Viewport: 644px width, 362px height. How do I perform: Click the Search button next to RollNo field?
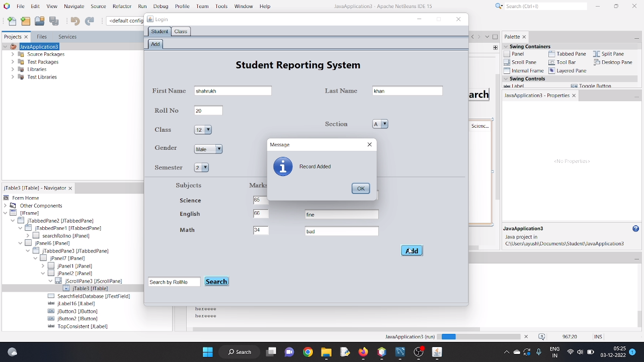pyautogui.click(x=216, y=282)
